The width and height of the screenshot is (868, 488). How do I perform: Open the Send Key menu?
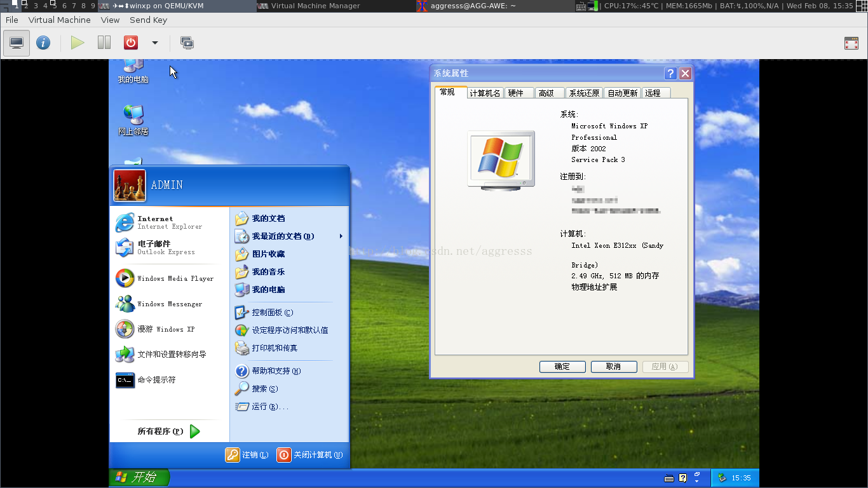point(148,20)
